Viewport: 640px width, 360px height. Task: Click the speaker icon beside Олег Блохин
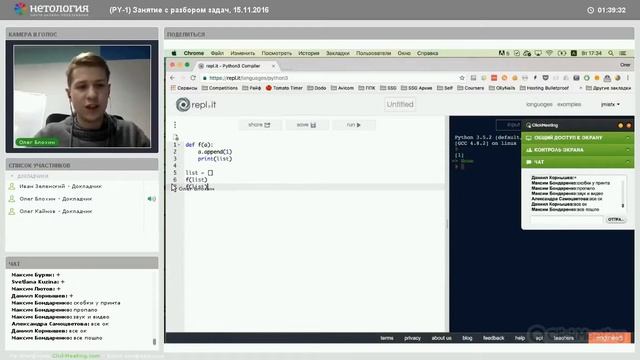[x=151, y=199]
